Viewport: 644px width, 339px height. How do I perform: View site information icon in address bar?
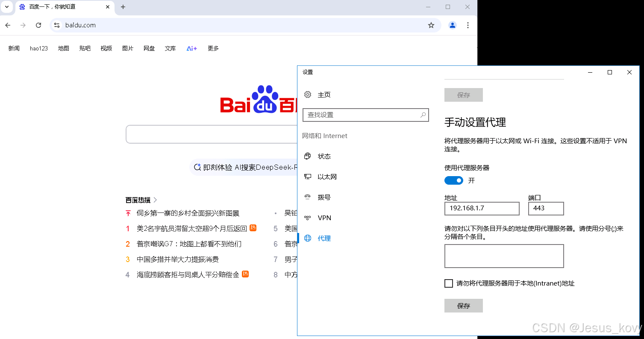[x=56, y=25]
